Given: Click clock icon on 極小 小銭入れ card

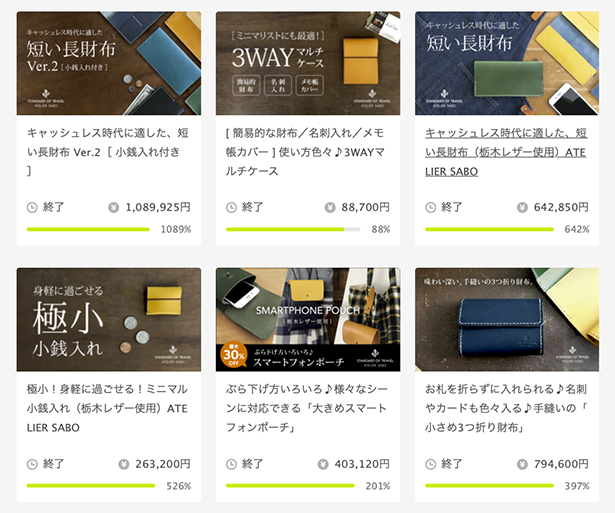Looking at the screenshot, I should 32,464.
